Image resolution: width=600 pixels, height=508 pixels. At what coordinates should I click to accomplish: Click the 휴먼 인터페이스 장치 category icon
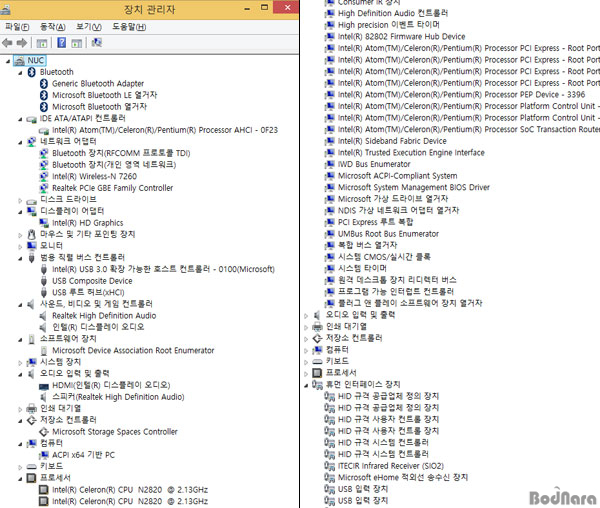[x=317, y=384]
